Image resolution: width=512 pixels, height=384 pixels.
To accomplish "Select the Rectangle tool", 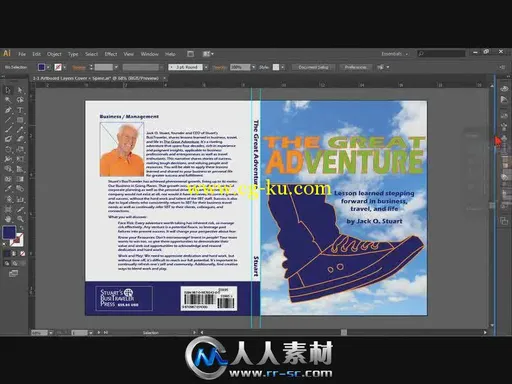I will pos(20,120).
